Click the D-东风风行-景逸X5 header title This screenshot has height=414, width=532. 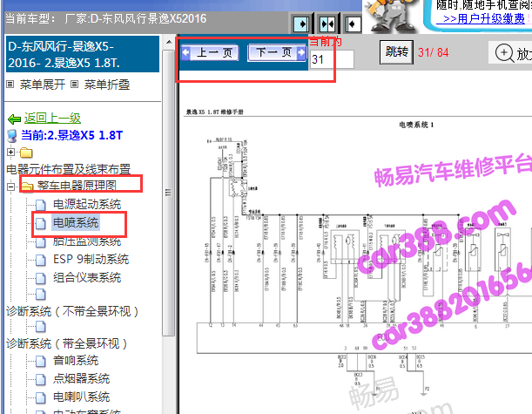click(x=83, y=54)
